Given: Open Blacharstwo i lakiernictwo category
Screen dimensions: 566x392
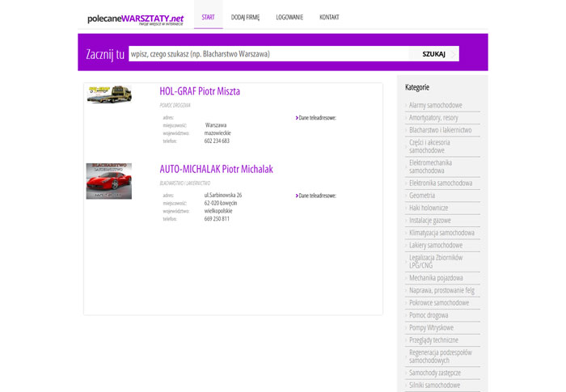Looking at the screenshot, I should [x=441, y=130].
